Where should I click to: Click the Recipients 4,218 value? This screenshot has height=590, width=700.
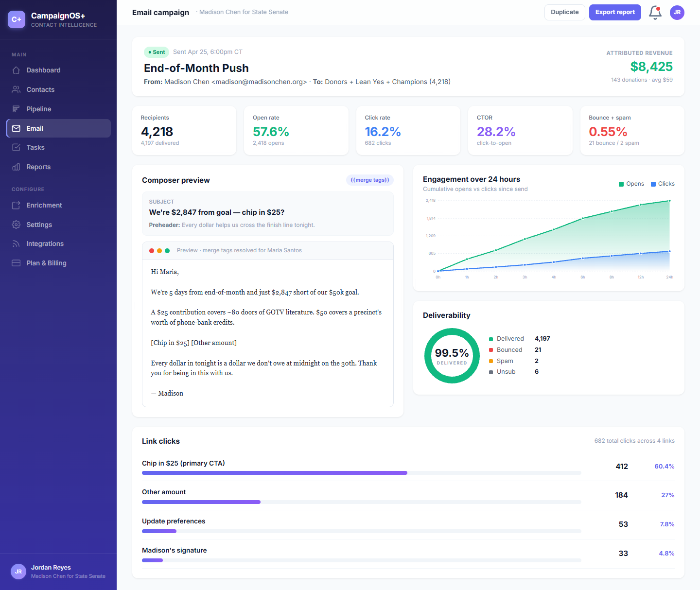(157, 132)
